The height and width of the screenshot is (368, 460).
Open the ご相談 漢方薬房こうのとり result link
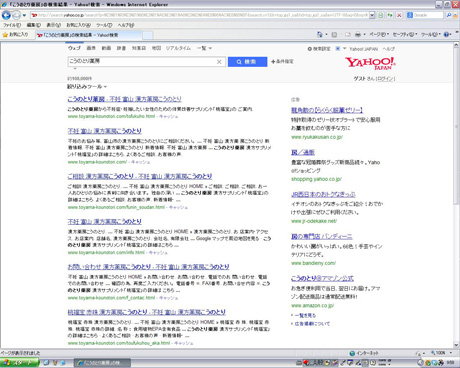pos(140,176)
